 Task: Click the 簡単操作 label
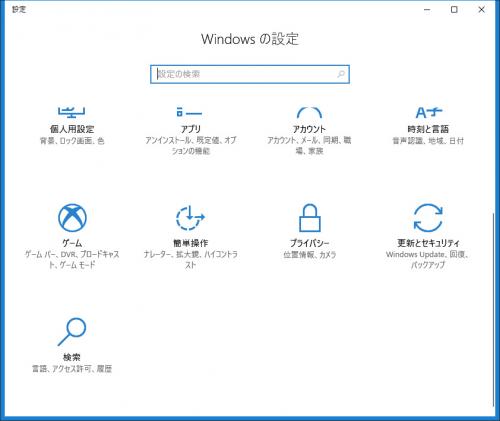pyautogui.click(x=191, y=243)
